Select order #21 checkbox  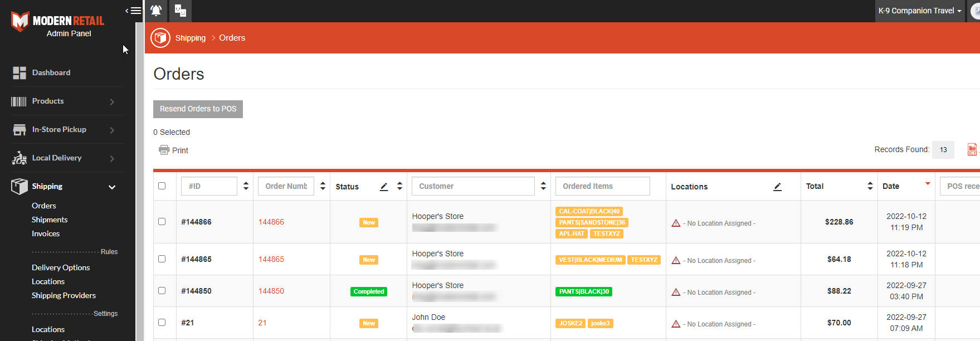point(162,322)
